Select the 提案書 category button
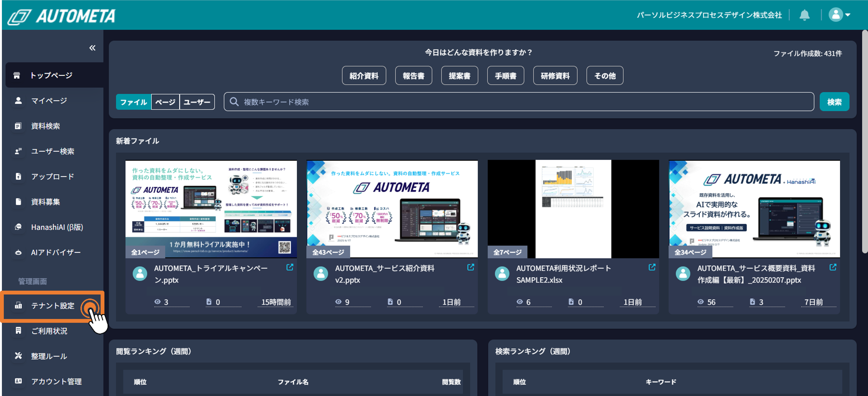868x396 pixels. coord(460,76)
